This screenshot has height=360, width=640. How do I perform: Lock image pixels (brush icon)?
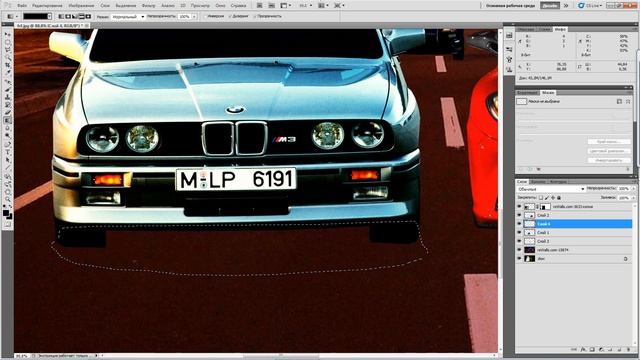(547, 198)
